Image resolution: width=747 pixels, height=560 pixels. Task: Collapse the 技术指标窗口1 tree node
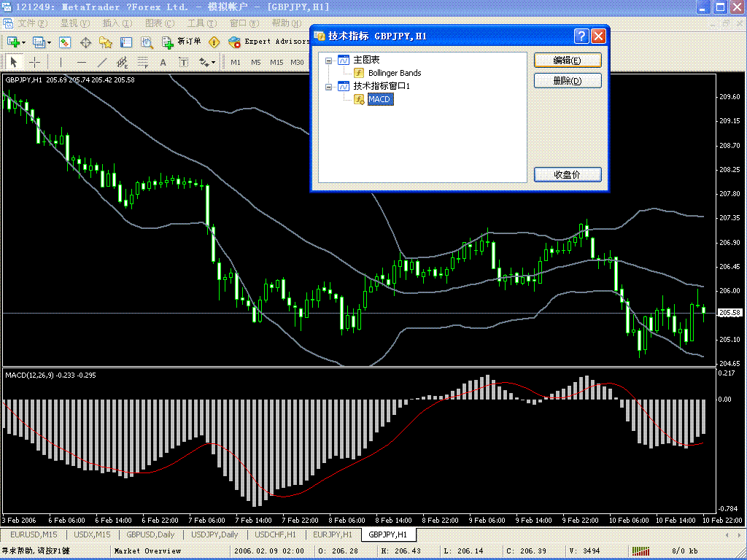pos(328,87)
